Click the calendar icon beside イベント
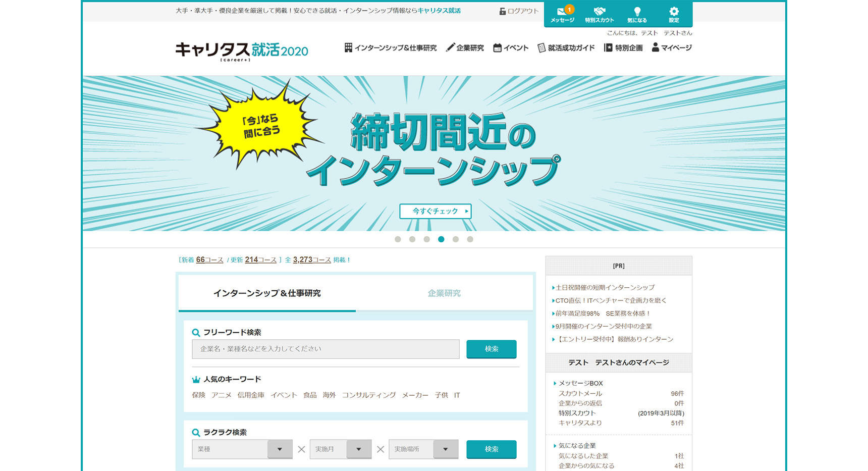This screenshot has height=471, width=868. 497,48
